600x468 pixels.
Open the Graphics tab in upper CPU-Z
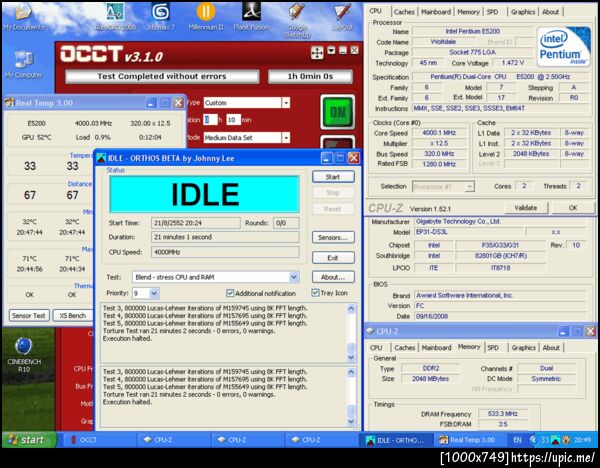(523, 12)
